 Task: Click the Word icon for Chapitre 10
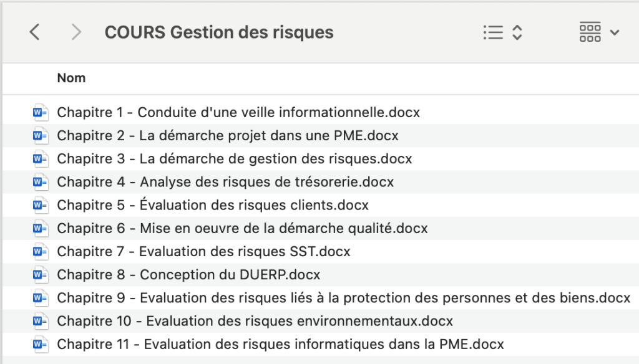pos(41,321)
